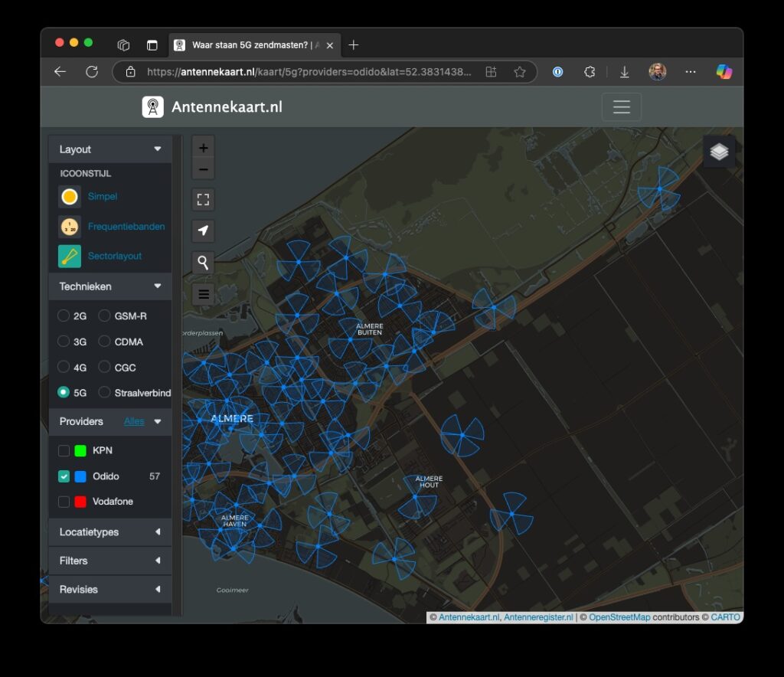Toggle the map sidebar list button

point(203,294)
